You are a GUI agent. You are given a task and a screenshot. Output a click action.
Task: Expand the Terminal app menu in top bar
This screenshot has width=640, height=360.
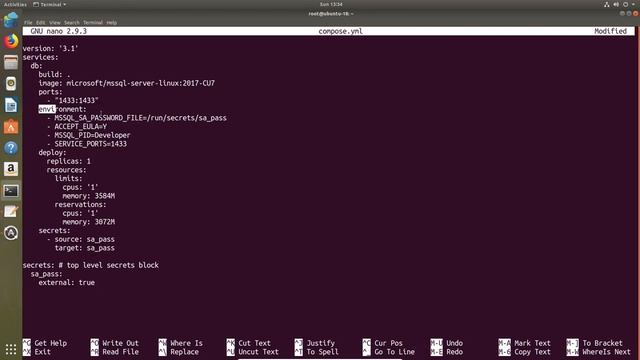pyautogui.click(x=49, y=4)
